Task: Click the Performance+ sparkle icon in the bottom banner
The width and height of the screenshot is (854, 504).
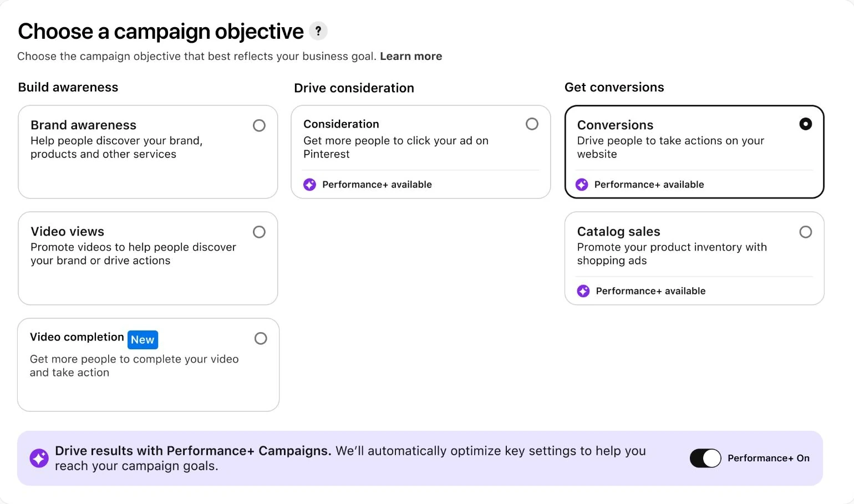Action: (39, 459)
